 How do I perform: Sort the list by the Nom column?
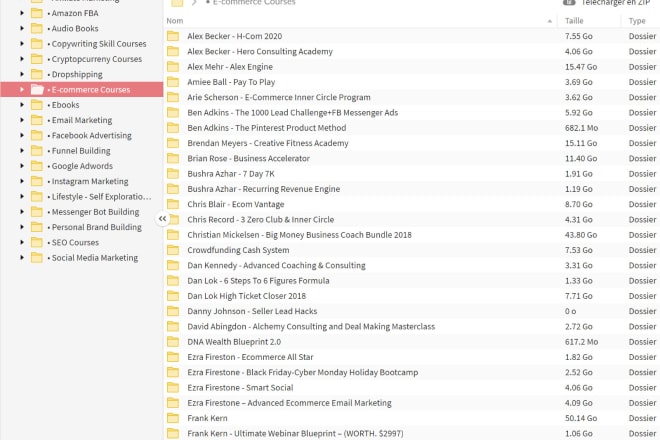(x=175, y=21)
